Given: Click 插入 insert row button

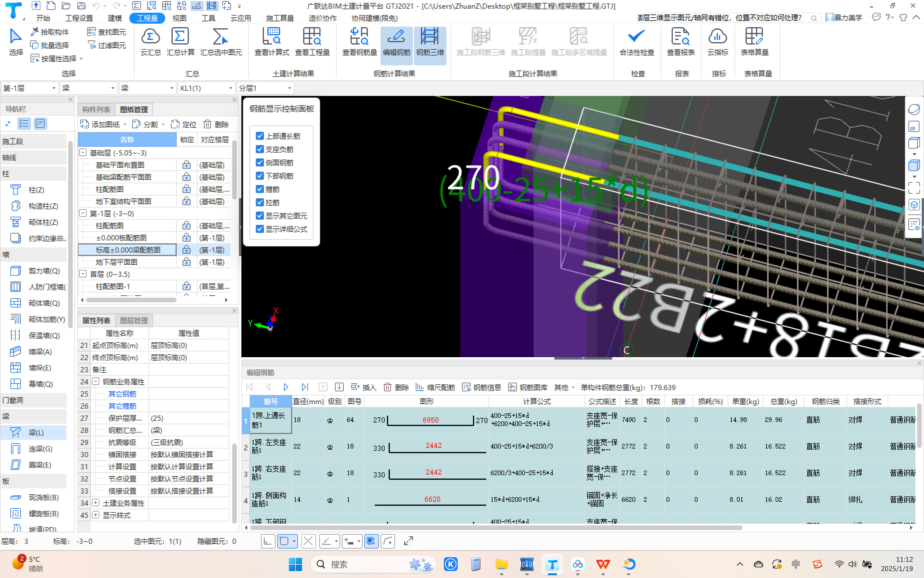Looking at the screenshot, I should pyautogui.click(x=364, y=387).
